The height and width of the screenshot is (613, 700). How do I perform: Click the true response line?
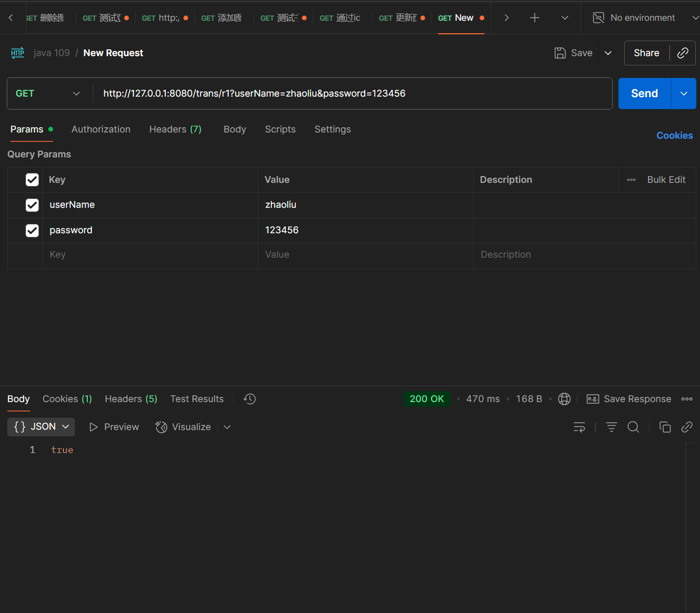pos(62,450)
